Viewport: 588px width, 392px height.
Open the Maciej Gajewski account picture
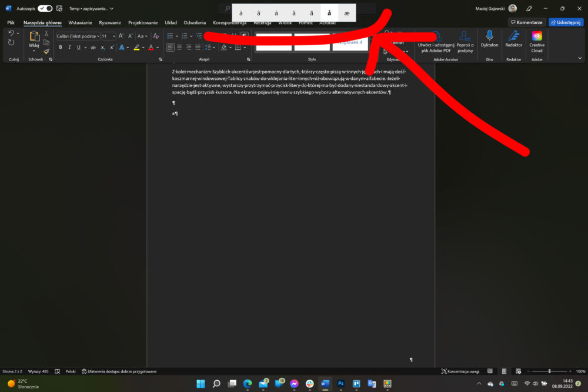pos(513,8)
